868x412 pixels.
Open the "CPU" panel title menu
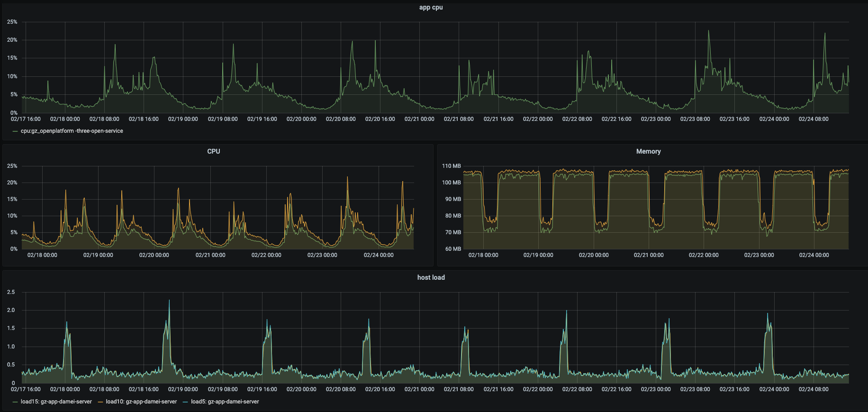[214, 151]
